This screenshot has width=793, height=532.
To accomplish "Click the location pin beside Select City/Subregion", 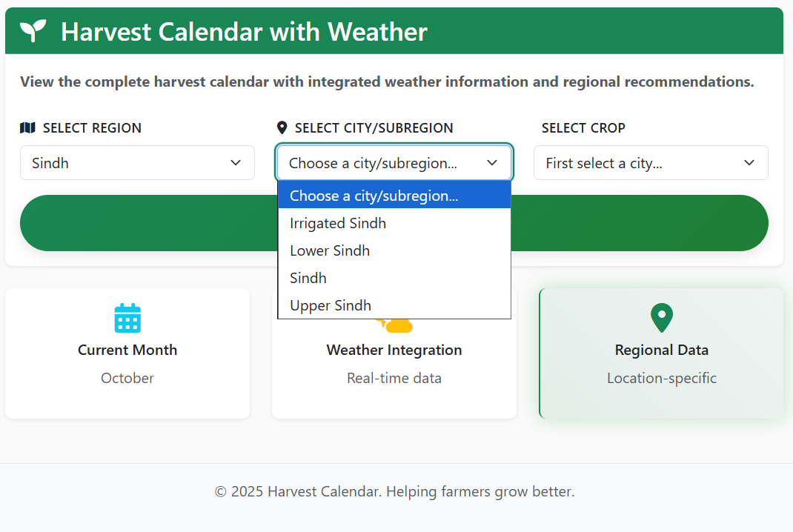I will (x=282, y=128).
